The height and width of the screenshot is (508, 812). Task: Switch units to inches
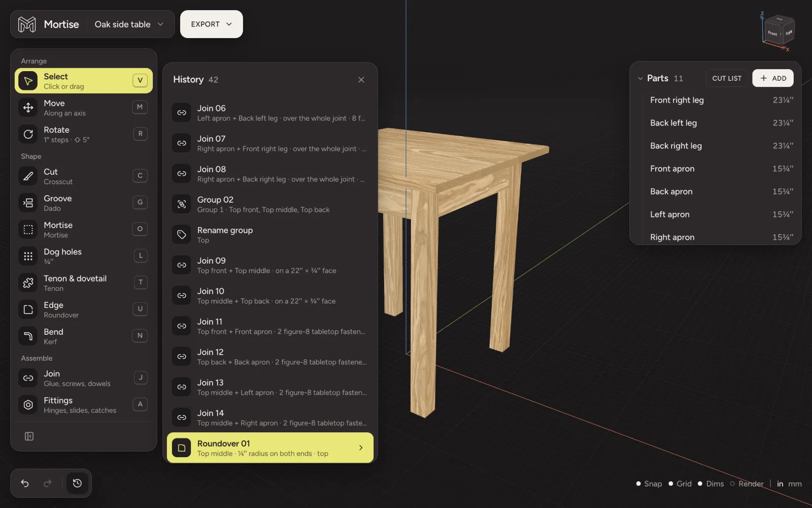[x=780, y=484]
